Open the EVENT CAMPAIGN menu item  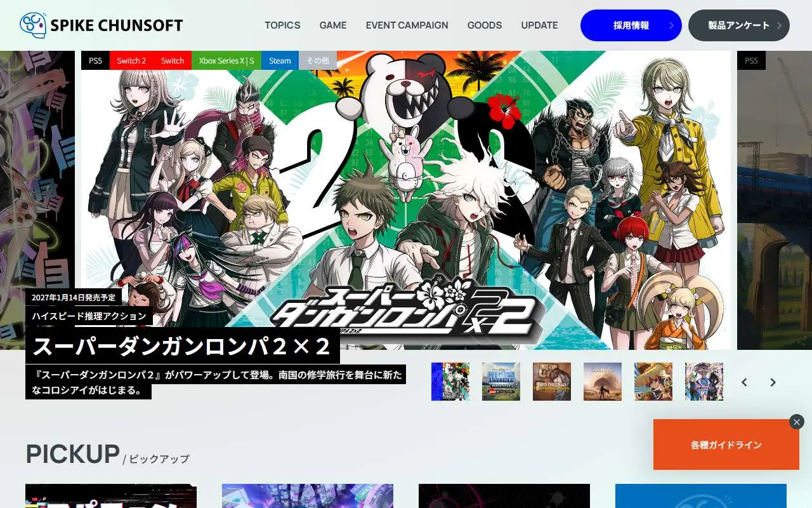point(407,25)
